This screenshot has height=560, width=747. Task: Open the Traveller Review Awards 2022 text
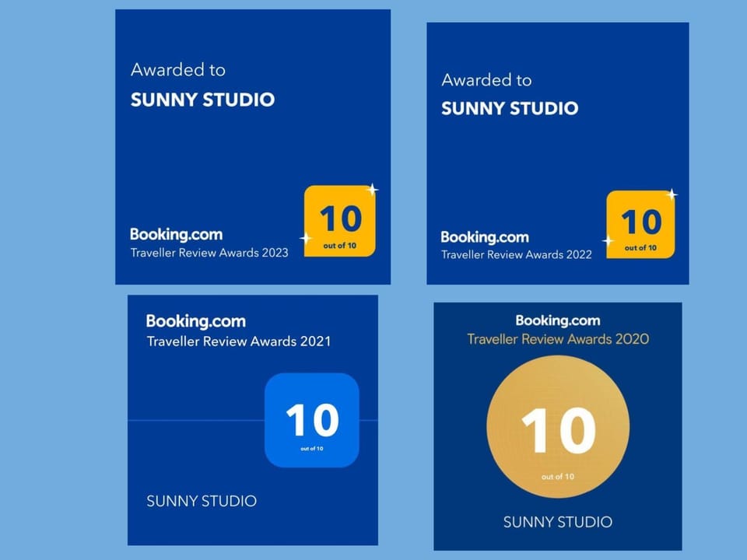[x=517, y=254]
